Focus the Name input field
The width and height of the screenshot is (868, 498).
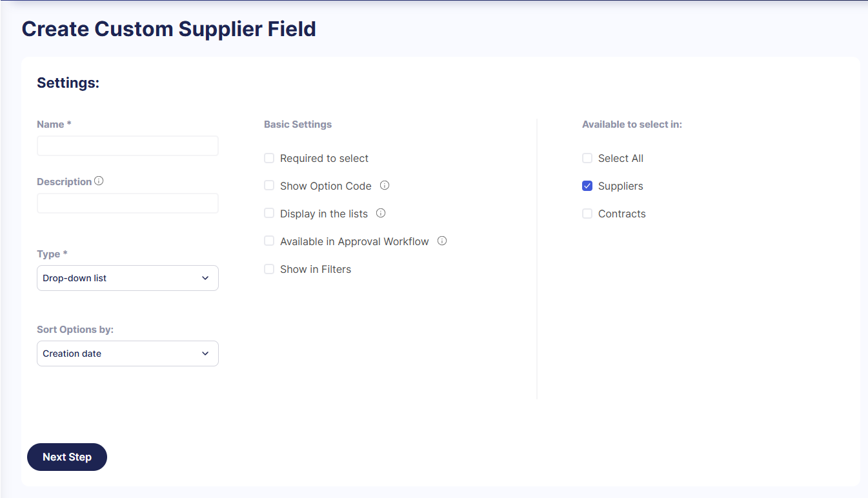click(x=128, y=146)
